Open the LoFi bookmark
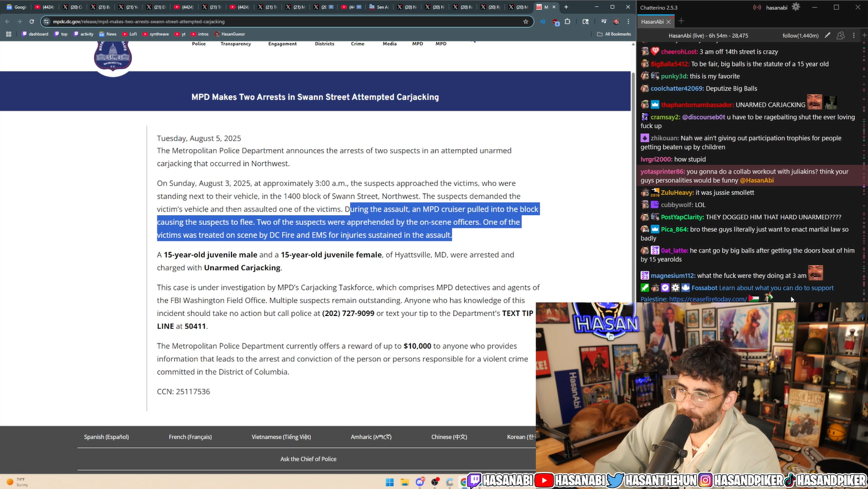Image resolution: width=868 pixels, height=489 pixels. point(130,34)
